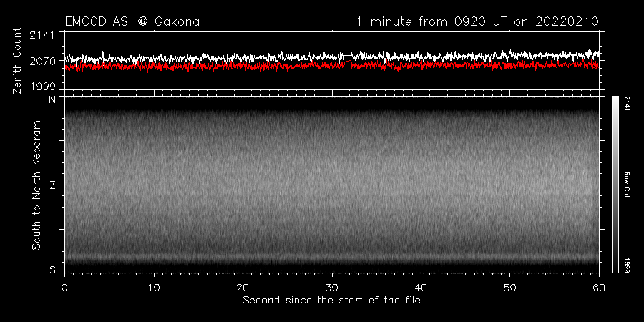
Task: Click the 0 second tick label
Action: 64,288
